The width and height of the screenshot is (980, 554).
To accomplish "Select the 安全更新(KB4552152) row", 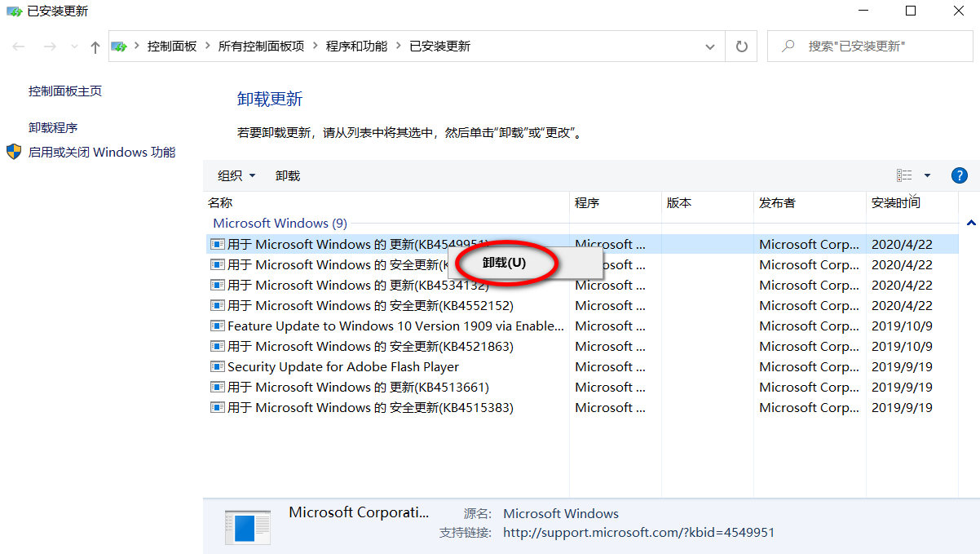I will click(581, 305).
